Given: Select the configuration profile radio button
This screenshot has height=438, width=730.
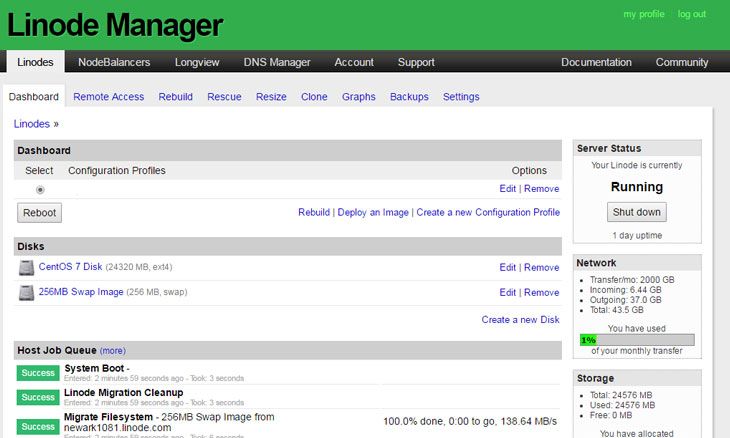Looking at the screenshot, I should (40, 189).
